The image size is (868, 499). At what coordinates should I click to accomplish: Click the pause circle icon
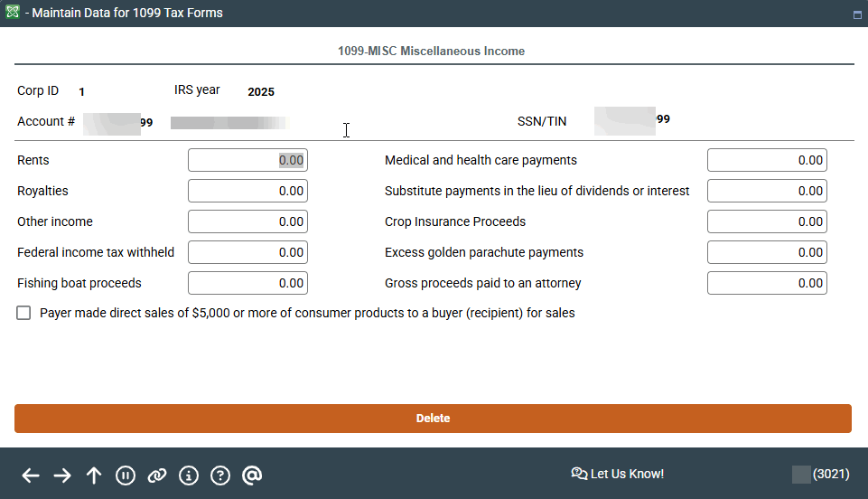click(x=126, y=475)
